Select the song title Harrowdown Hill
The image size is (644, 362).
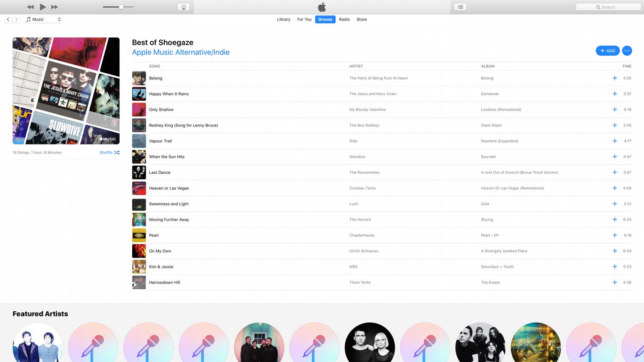click(164, 282)
